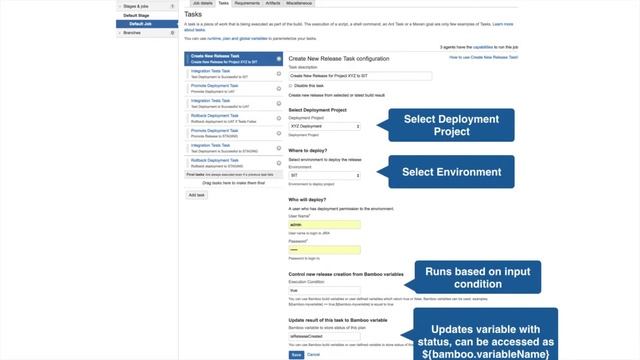Screen dimensions: 640x360
Task: Select Default Stage in the sidebar
Action: 136,16
